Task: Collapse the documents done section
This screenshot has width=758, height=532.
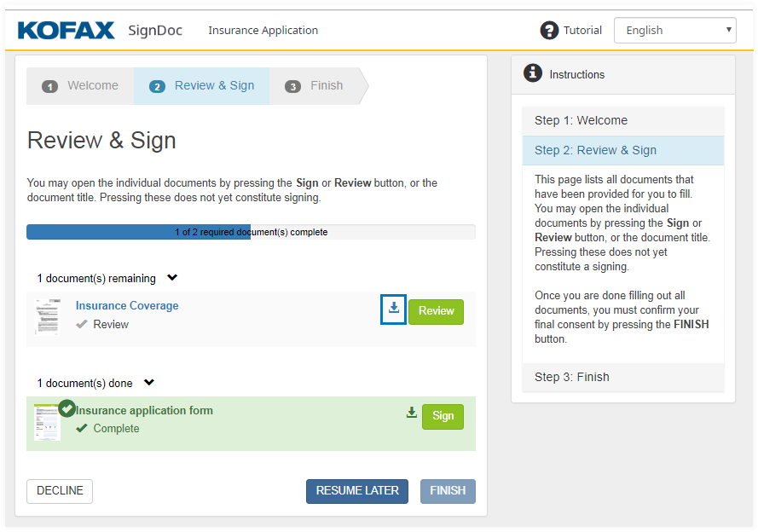Action: pos(149,383)
